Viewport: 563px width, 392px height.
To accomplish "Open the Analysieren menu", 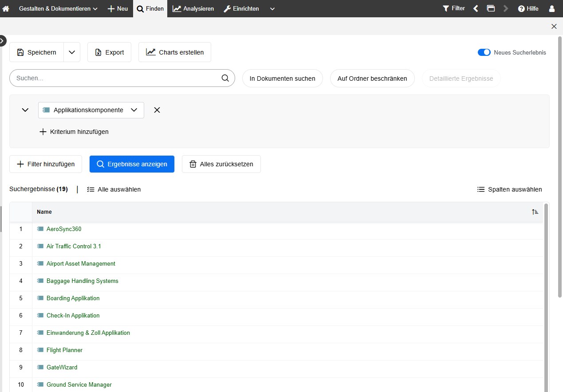I will pos(193,8).
